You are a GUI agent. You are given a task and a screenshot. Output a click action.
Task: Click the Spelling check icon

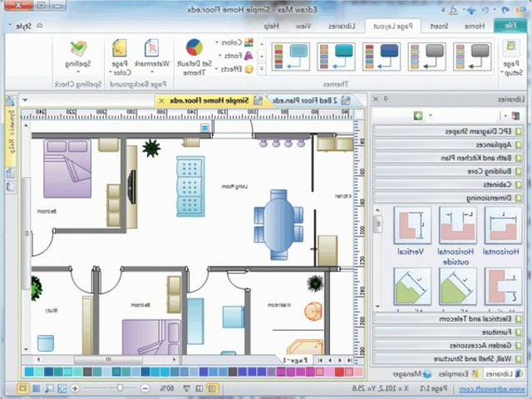click(x=77, y=51)
